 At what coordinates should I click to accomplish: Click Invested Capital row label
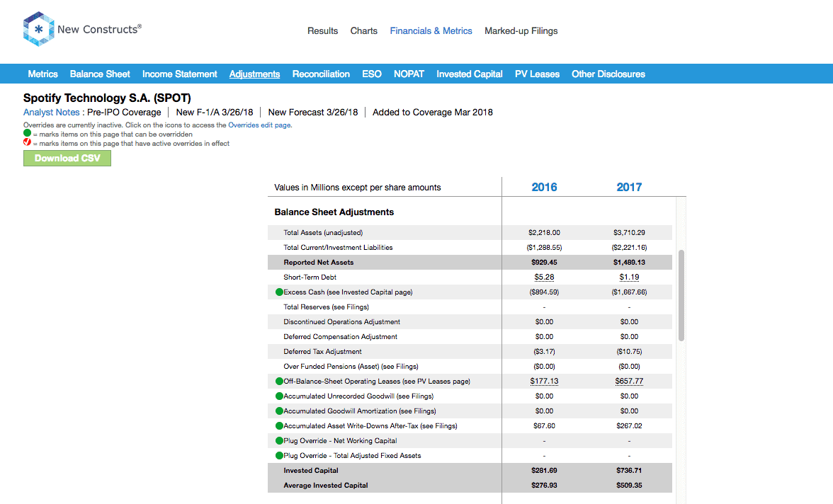point(311,471)
